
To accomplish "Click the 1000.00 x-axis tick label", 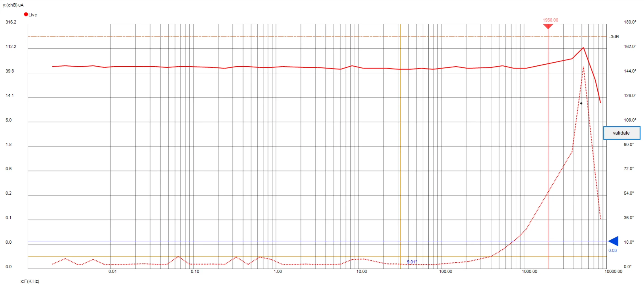I will [529, 272].
